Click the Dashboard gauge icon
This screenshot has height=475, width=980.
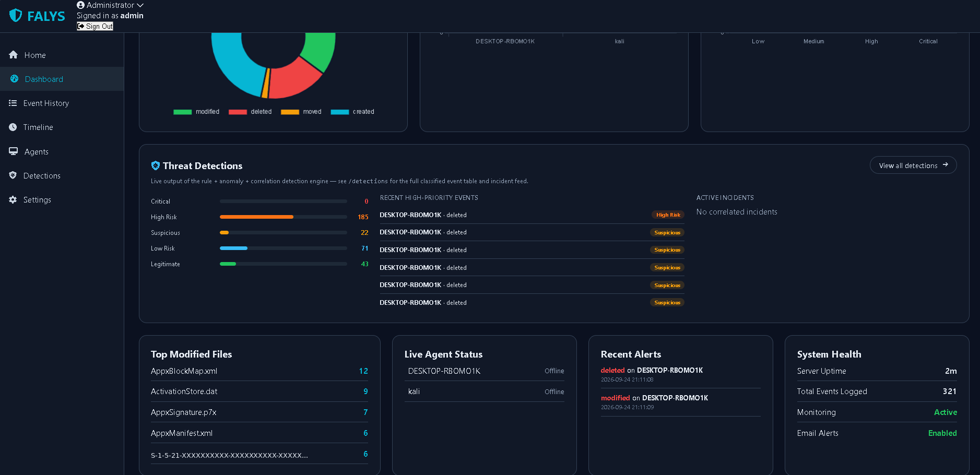tap(14, 79)
